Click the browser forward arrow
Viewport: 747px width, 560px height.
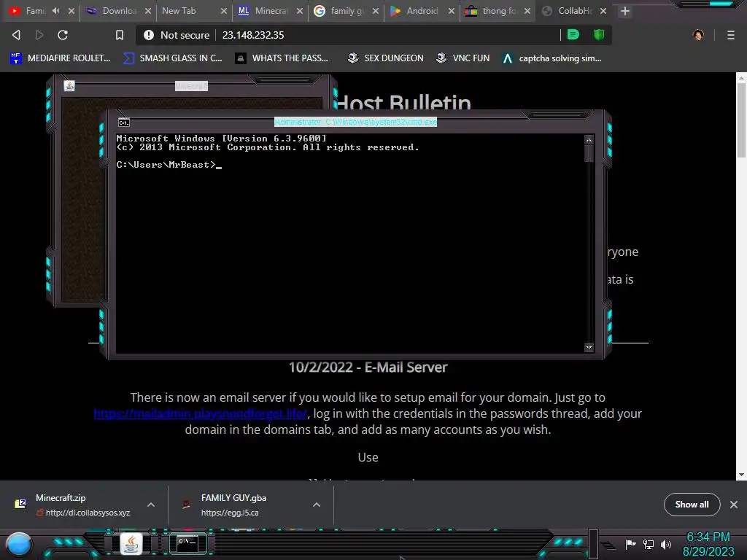39,35
